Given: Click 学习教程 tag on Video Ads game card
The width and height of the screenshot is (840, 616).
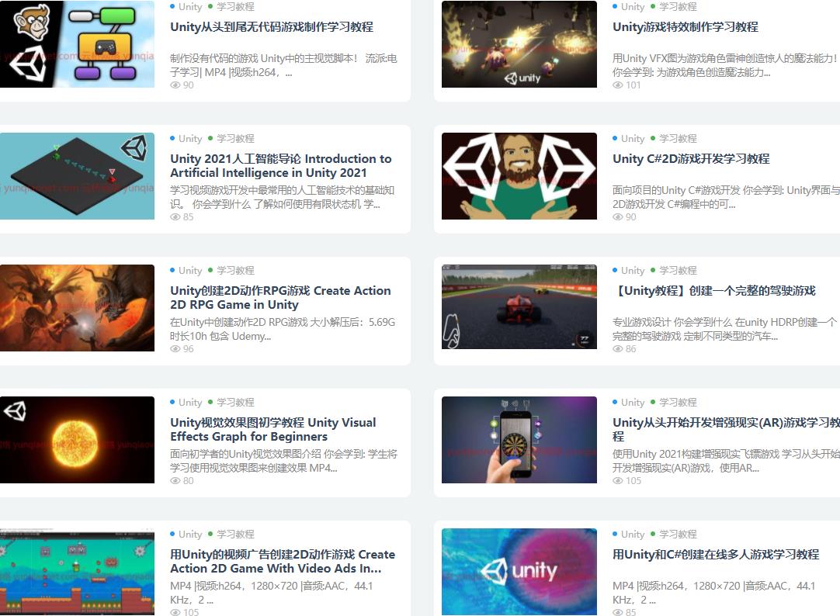Looking at the screenshot, I should pos(235,534).
